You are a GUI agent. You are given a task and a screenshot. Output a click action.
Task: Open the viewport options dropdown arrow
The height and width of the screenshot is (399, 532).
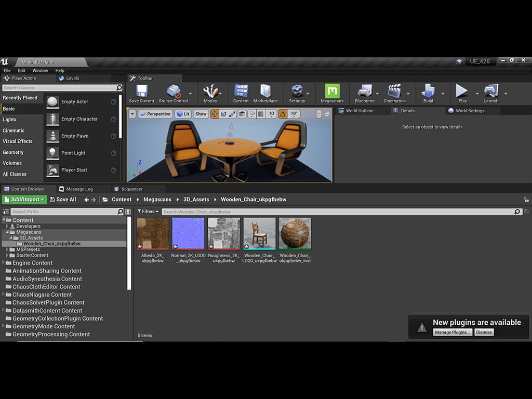(132, 114)
